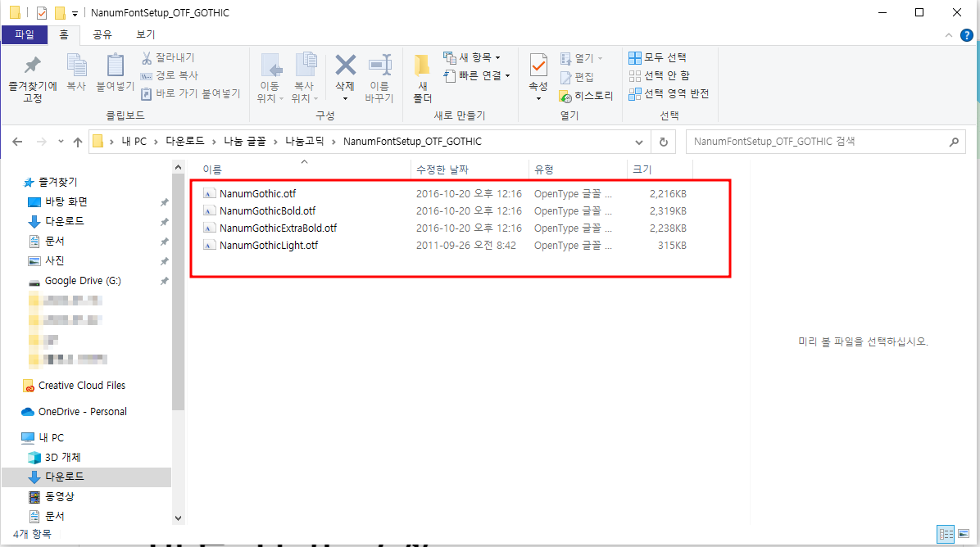Switch to the Share (공유) tab
Viewport: 980px width, 547px height.
click(102, 34)
